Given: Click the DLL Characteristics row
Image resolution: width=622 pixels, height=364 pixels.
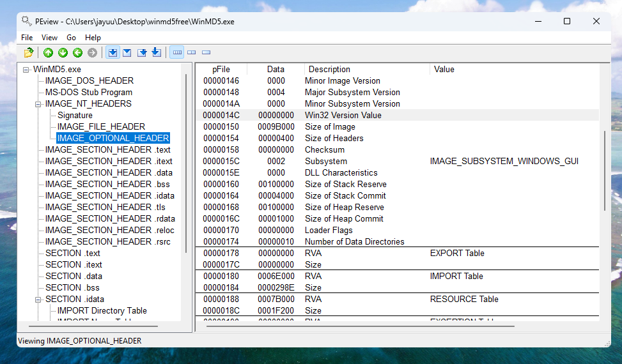Looking at the screenshot, I should 397,172.
